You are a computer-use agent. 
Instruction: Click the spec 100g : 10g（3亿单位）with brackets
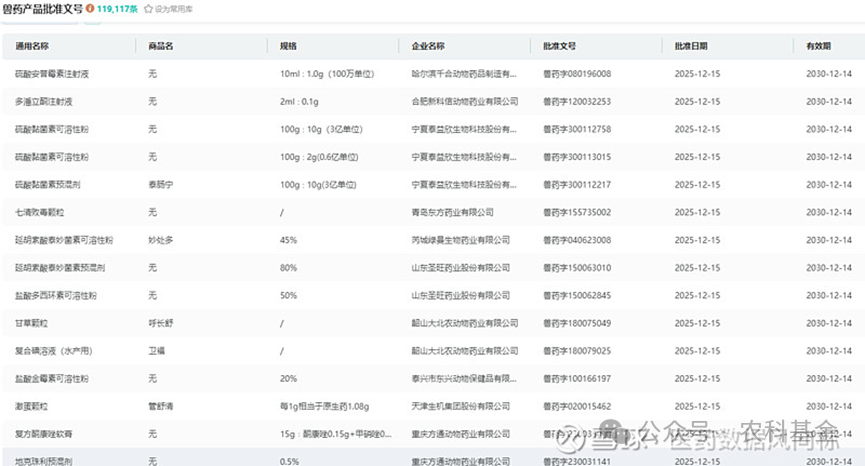click(x=321, y=129)
